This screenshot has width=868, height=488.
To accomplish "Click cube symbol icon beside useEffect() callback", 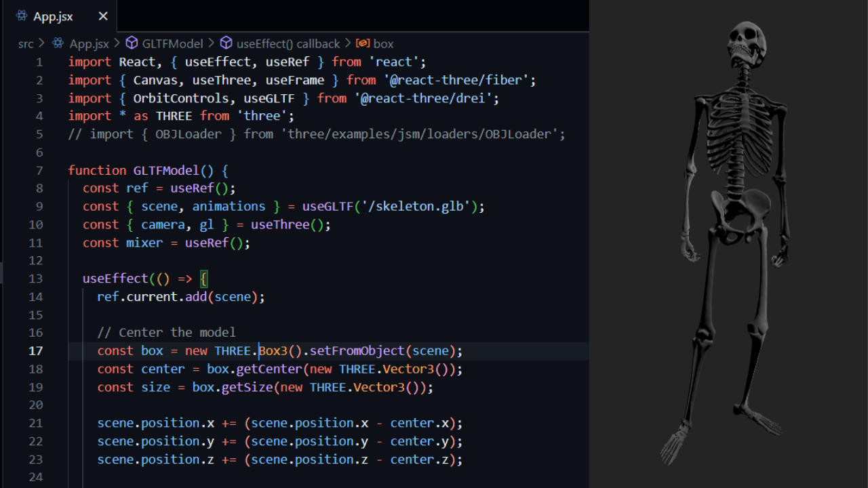I will 226,43.
